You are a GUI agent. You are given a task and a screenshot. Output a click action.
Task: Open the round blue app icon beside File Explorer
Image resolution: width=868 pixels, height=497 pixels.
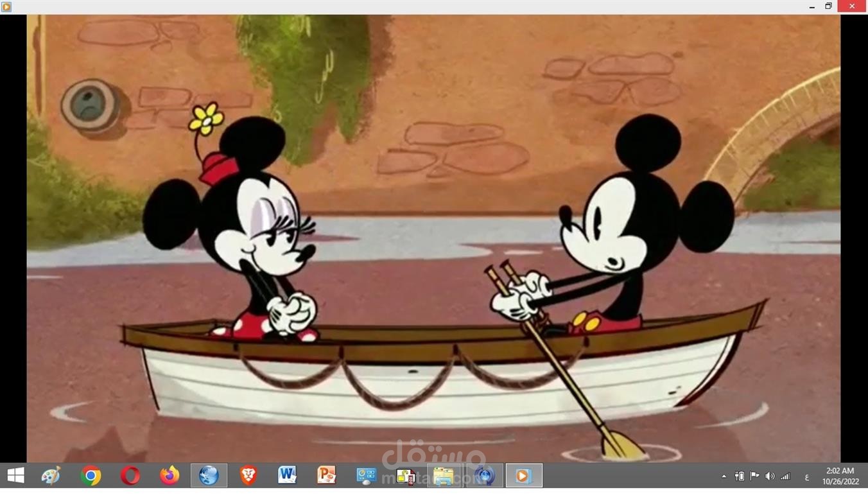(484, 476)
